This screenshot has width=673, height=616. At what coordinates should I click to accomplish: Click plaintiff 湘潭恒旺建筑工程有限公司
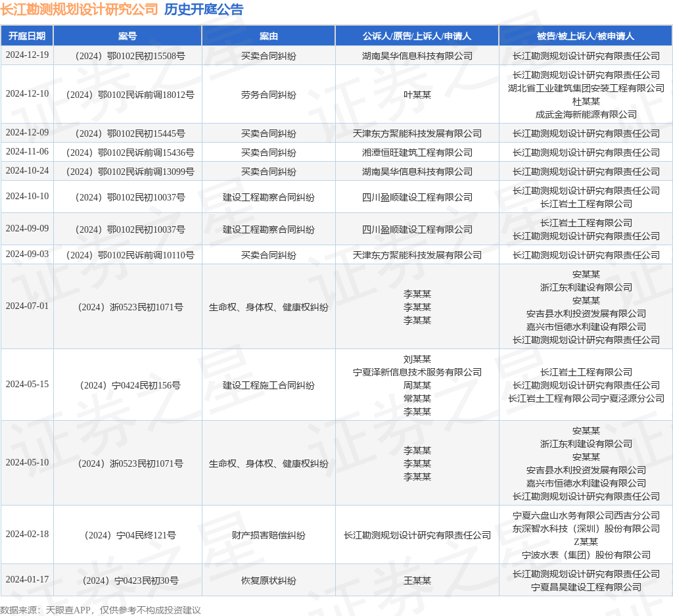(417, 153)
